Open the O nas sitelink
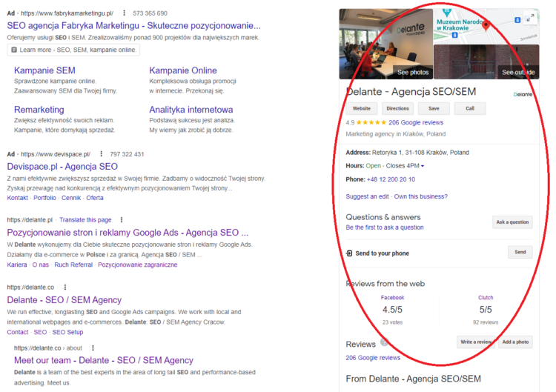 pos(41,265)
